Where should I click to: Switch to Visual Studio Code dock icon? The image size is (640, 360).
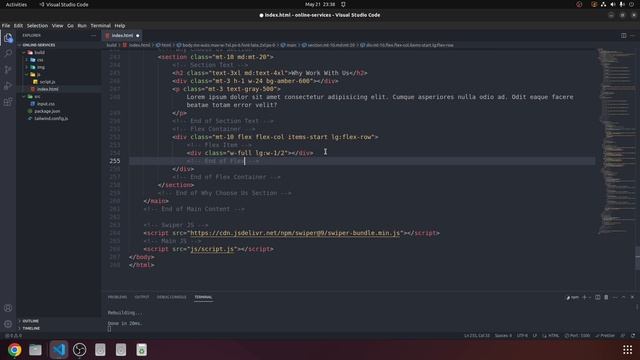point(59,350)
